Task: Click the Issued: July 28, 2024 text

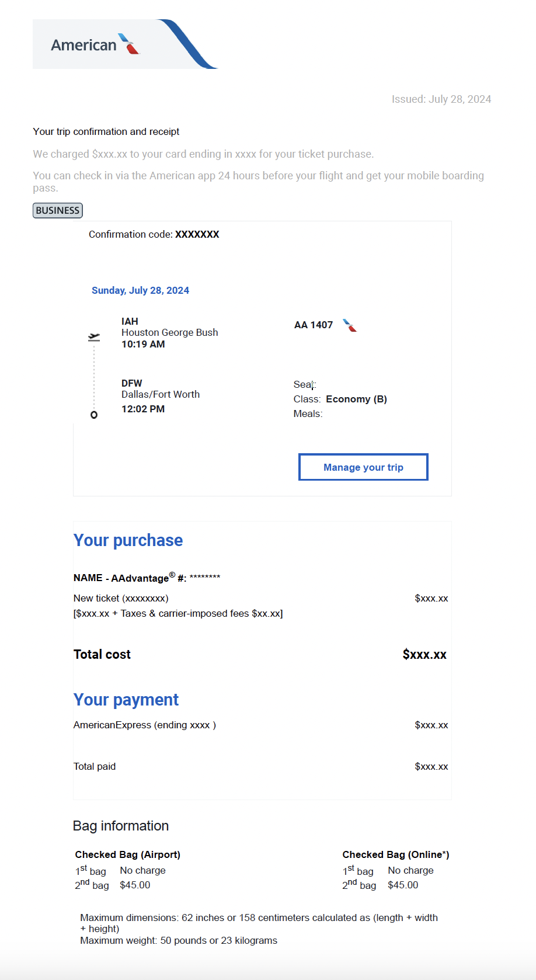Action: click(x=441, y=99)
